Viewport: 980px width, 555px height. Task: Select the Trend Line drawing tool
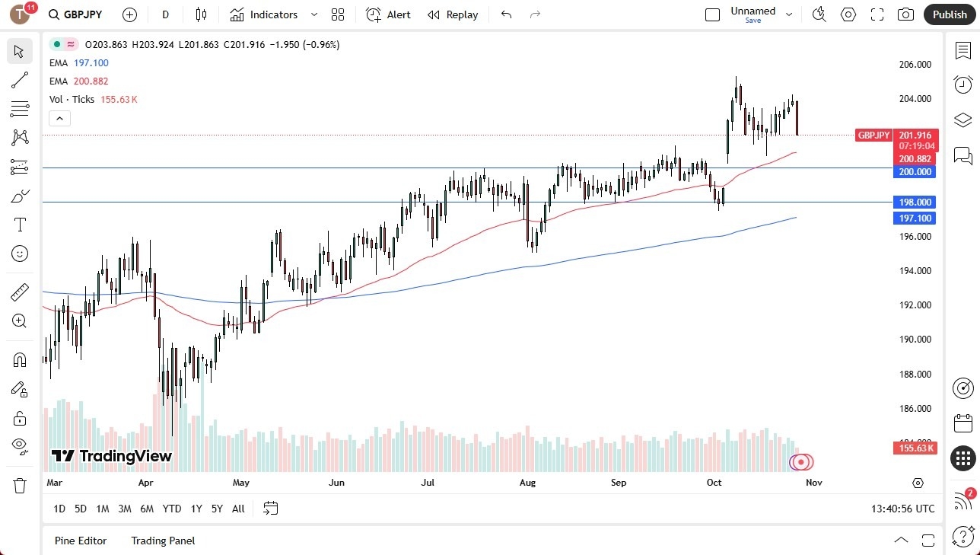point(20,80)
